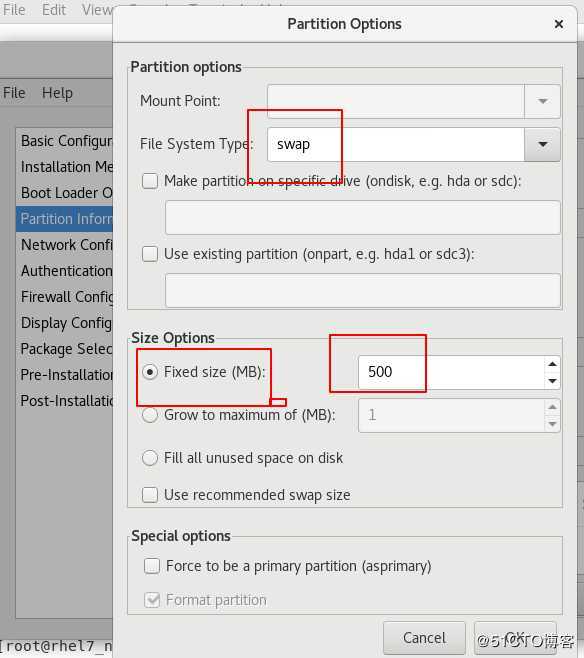The width and height of the screenshot is (584, 658).
Task: Select Partition Information in sidebar
Action: click(65, 219)
